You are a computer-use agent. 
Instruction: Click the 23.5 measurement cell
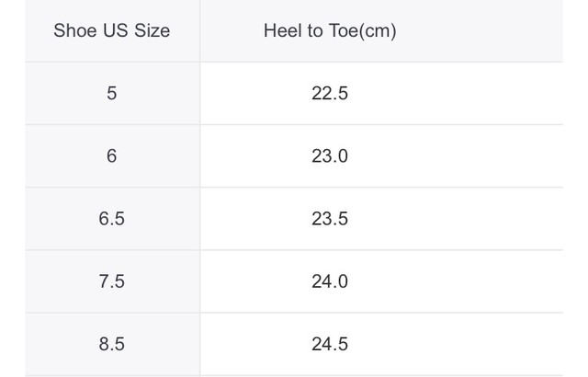330,218
